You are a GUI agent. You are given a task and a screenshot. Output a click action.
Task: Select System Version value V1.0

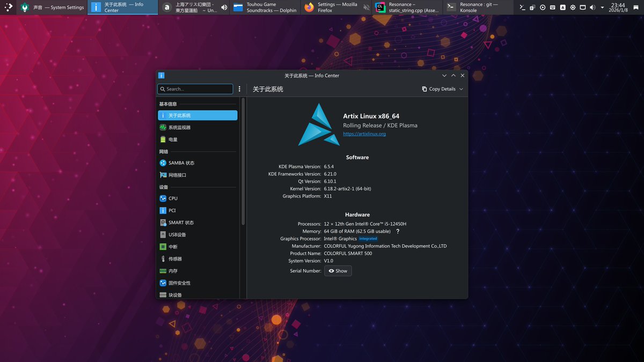[x=328, y=261]
